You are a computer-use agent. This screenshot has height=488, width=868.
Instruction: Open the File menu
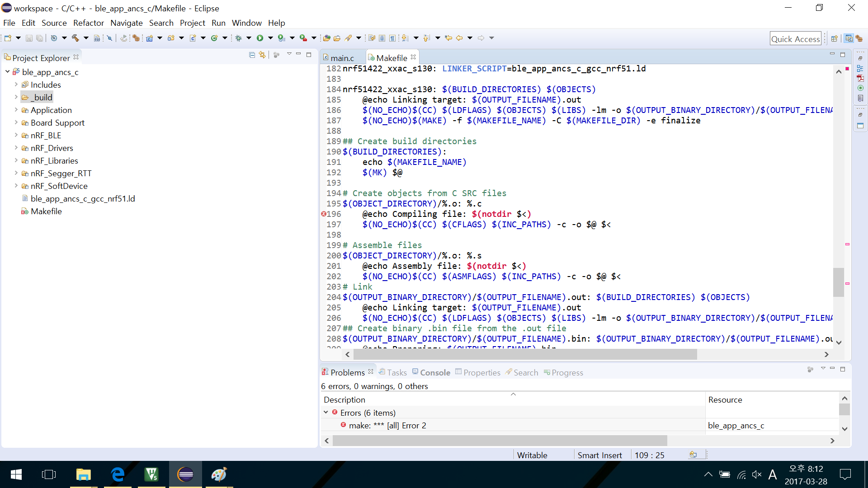pos(9,23)
